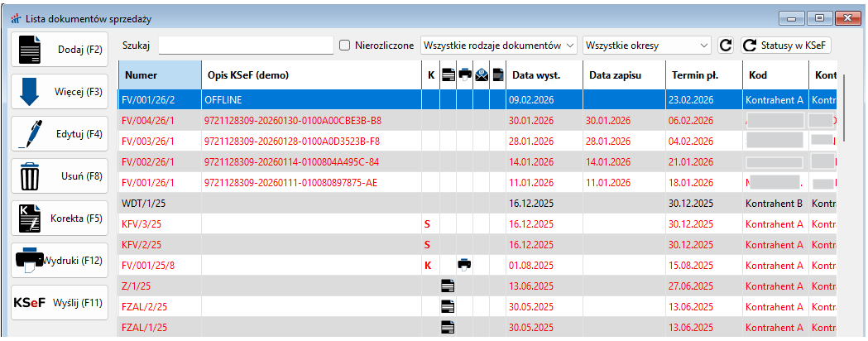Viewport: 868px width, 341px height.
Task: Click the Usuń (F8) trash bin button
Action: [x=59, y=176]
